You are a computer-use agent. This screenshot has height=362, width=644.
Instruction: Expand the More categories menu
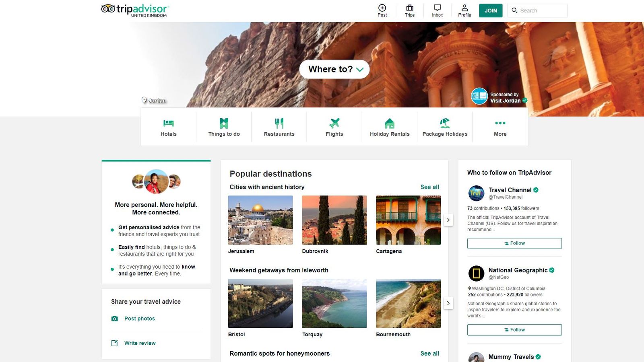500,126
